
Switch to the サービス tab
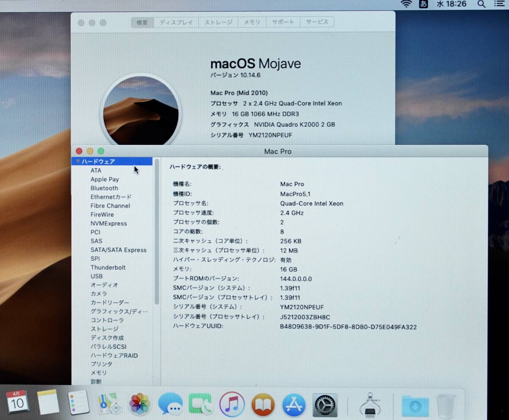click(317, 22)
